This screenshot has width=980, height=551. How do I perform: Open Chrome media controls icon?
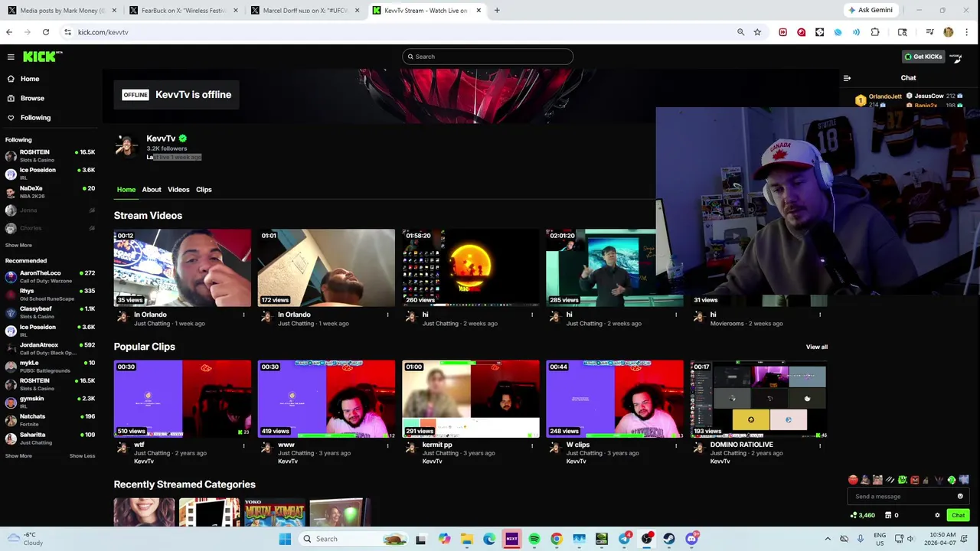pos(929,32)
